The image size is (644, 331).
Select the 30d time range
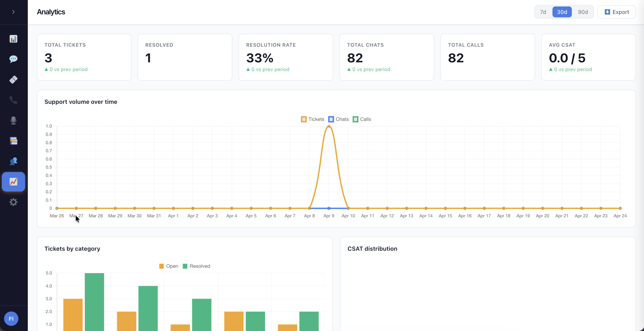[x=562, y=12]
